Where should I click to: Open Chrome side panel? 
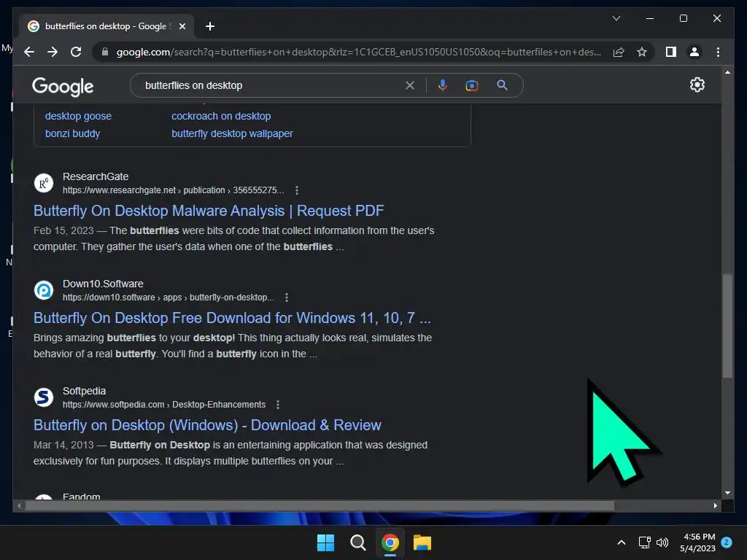pos(671,52)
